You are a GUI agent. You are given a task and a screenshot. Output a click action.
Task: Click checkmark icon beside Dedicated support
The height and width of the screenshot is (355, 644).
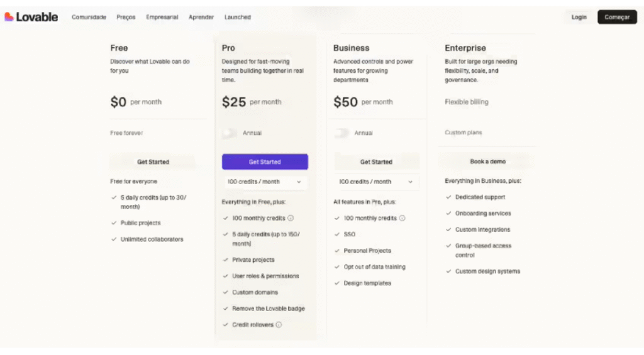[448, 197]
